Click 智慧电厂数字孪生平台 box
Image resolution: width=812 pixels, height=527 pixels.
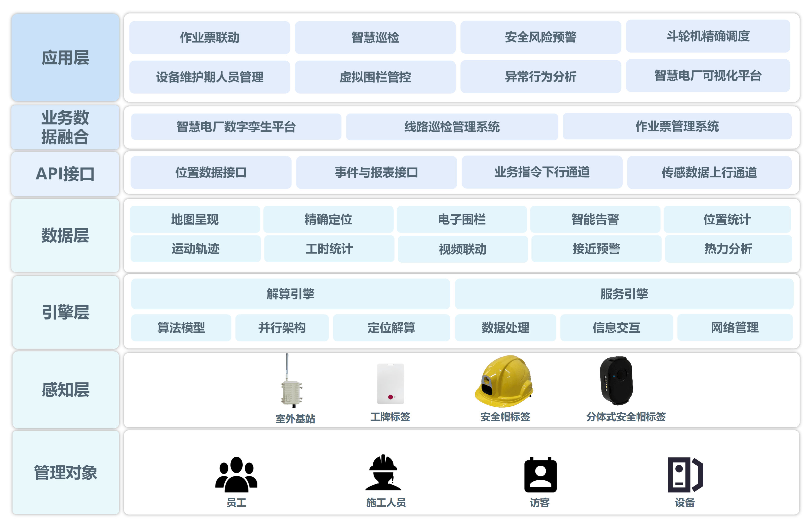pyautogui.click(x=236, y=126)
